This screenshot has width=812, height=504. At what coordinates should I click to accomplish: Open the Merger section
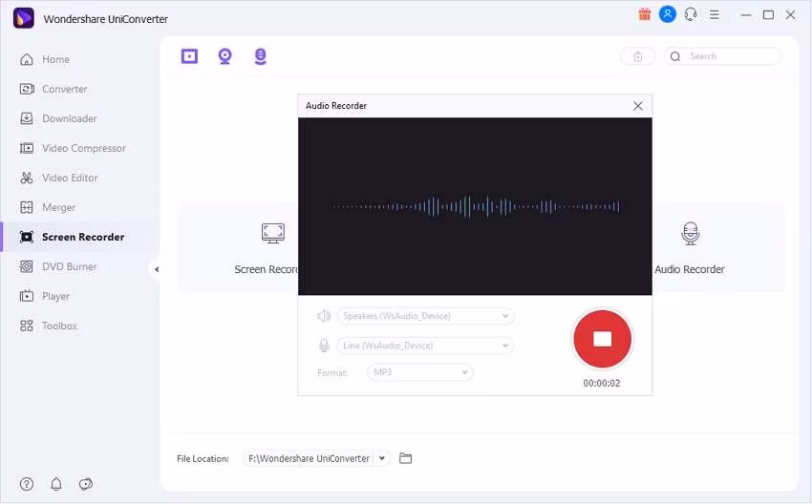point(47,207)
